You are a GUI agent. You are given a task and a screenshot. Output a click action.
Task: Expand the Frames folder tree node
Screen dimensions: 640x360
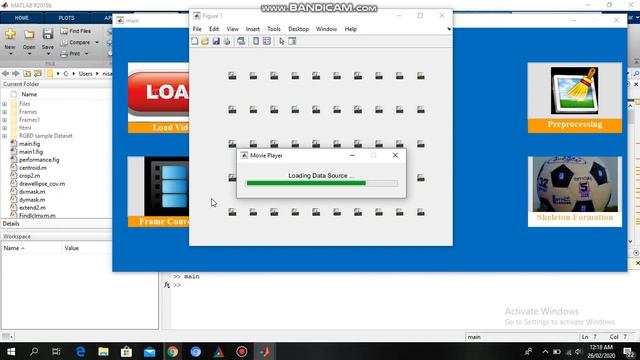tap(4, 112)
